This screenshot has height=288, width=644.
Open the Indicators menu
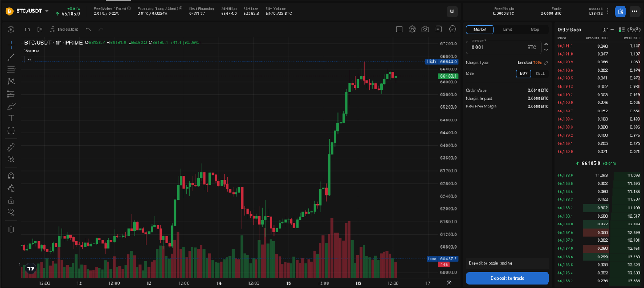pos(65,30)
